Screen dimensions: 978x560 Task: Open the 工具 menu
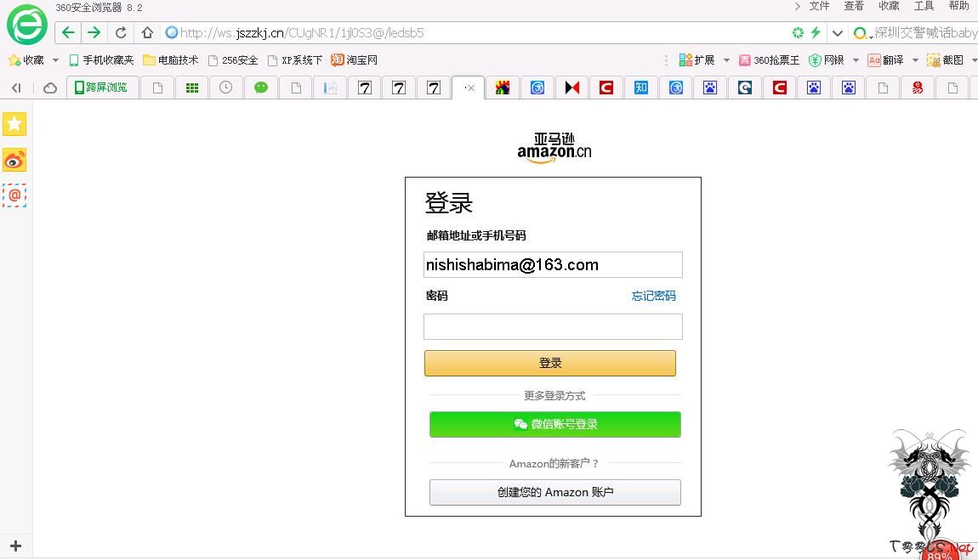(924, 6)
